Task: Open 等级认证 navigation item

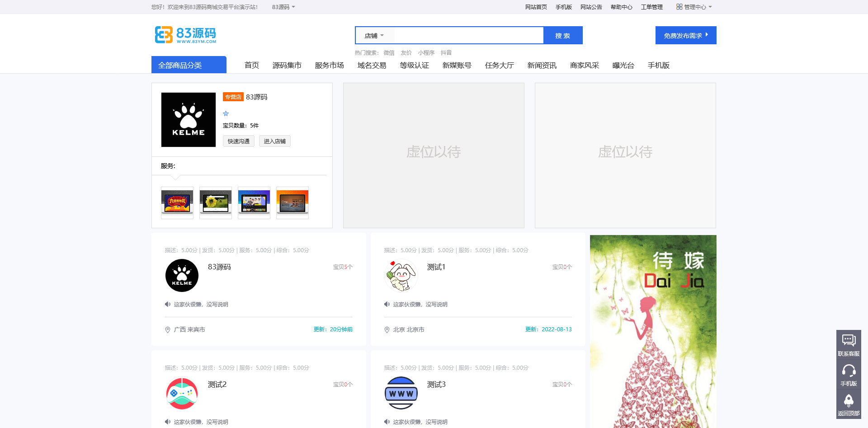Action: point(415,65)
